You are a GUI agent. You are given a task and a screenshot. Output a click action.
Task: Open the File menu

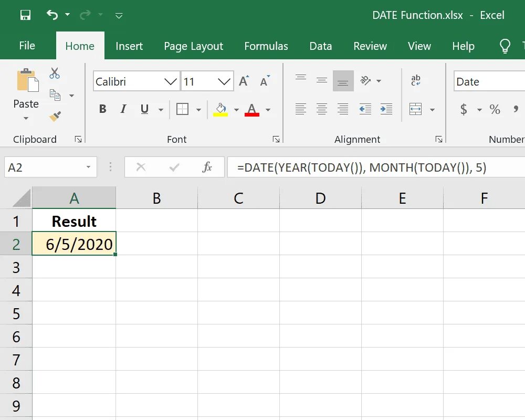[x=27, y=46]
